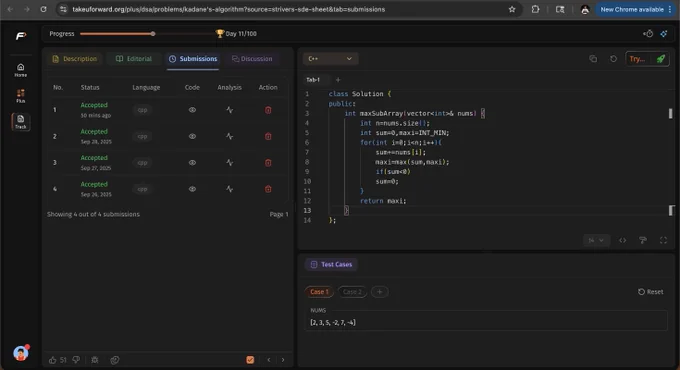Edit the NUMS input field

point(486,322)
